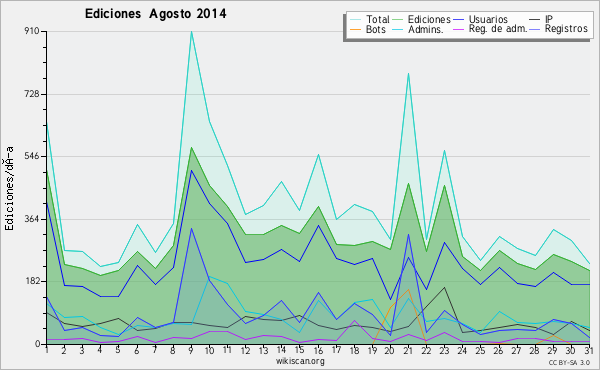Click the y-axis label 0
Viewport: 600px width, 370px height.
point(38,344)
